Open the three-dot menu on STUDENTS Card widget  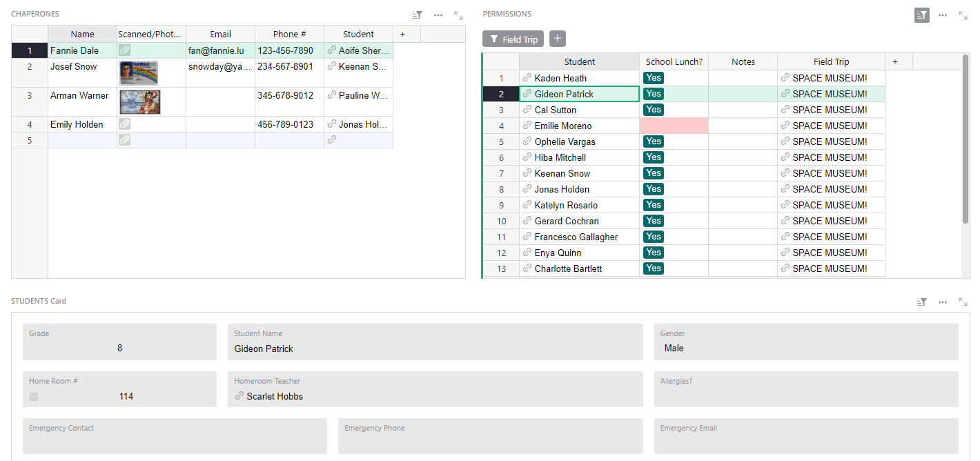(x=943, y=302)
